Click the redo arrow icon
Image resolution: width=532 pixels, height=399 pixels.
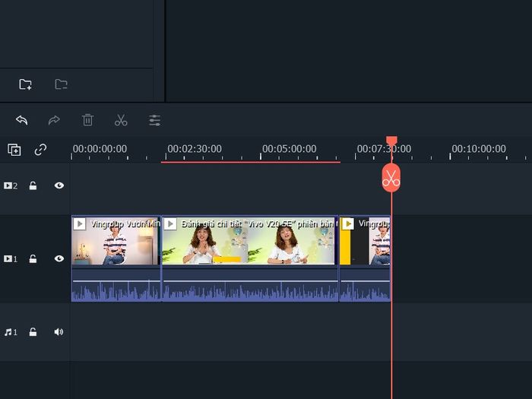tap(54, 120)
